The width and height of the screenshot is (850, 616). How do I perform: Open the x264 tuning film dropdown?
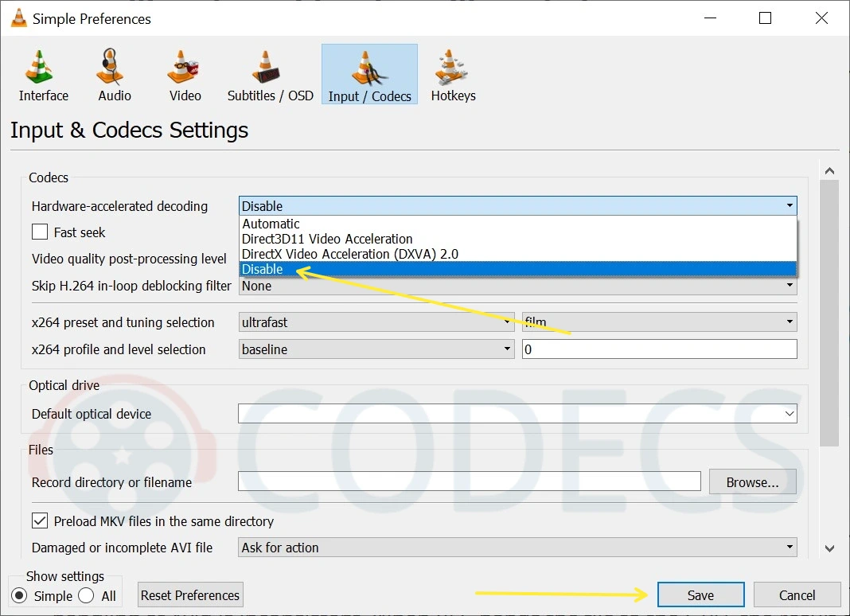click(660, 322)
